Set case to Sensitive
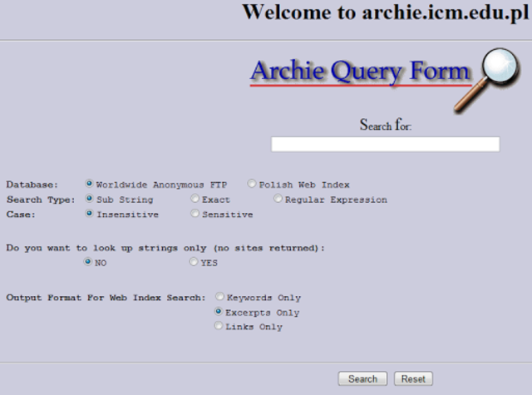This screenshot has height=395, width=532. (x=195, y=213)
